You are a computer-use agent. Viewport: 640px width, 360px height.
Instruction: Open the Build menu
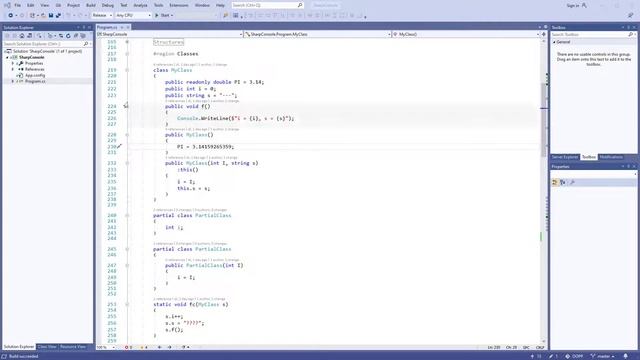(91, 5)
